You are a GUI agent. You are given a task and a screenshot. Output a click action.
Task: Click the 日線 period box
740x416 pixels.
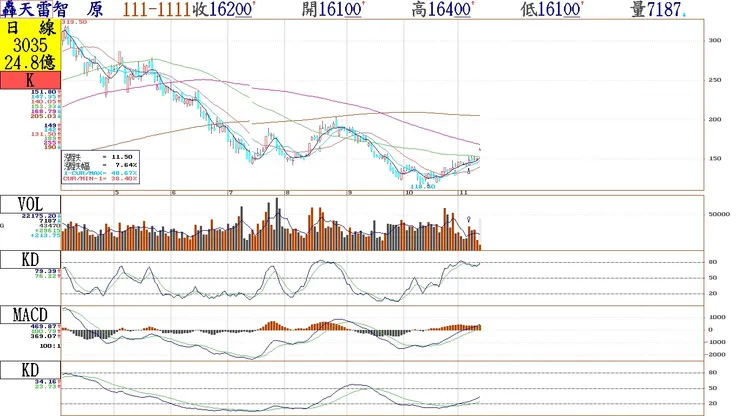30,28
